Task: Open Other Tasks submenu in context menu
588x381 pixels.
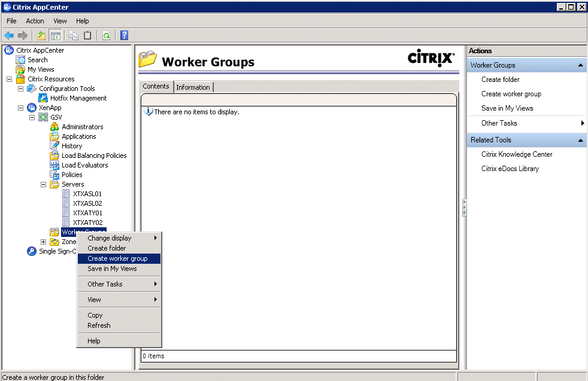Action: pyautogui.click(x=119, y=284)
